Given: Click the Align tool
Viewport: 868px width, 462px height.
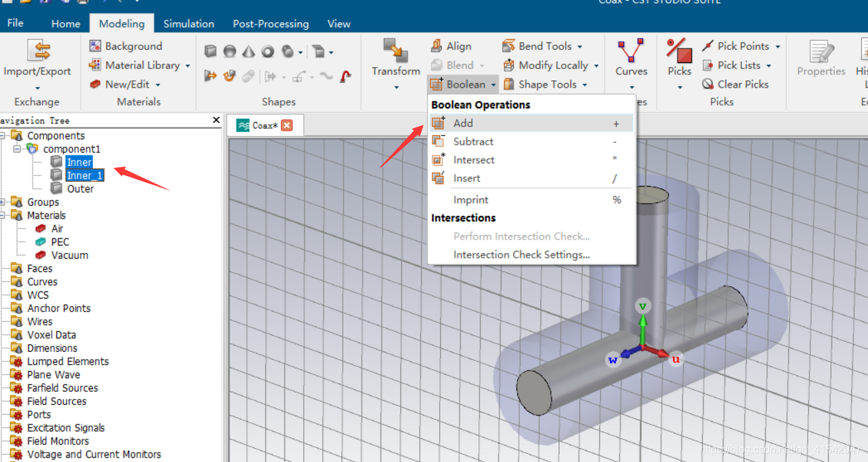Looking at the screenshot, I should tap(451, 46).
